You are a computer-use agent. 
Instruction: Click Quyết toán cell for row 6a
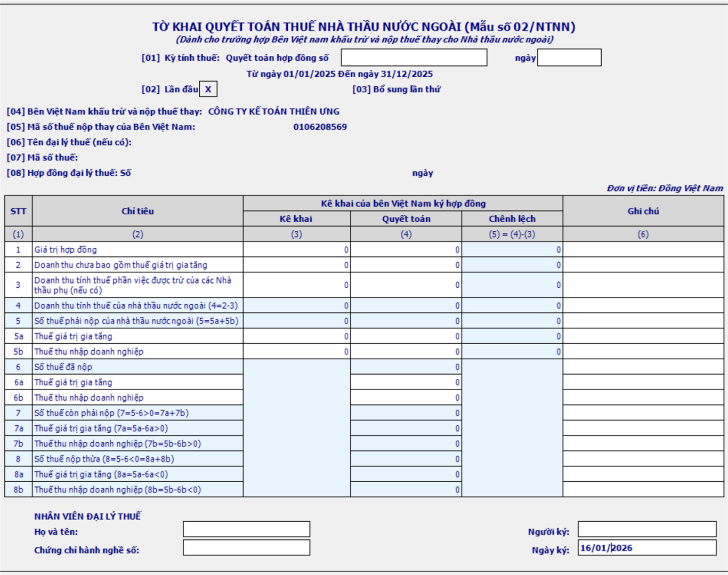tap(406, 383)
